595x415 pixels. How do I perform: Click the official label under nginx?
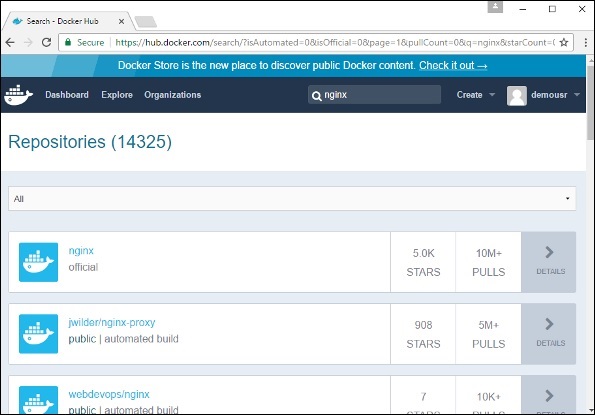(x=83, y=267)
